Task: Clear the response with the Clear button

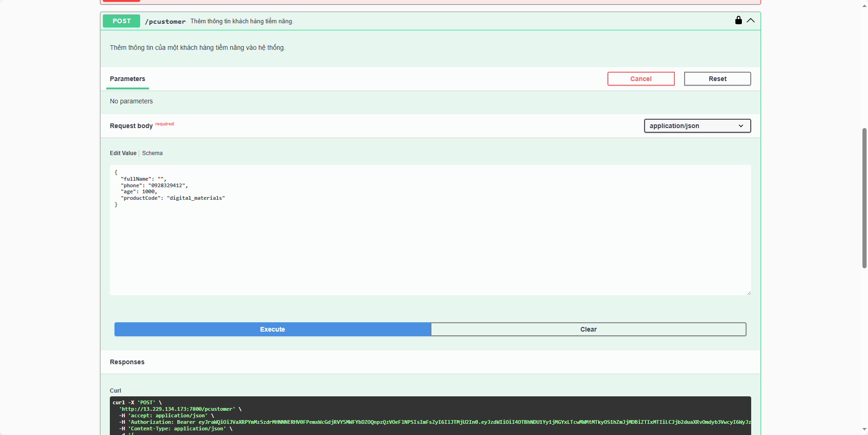Action: pyautogui.click(x=588, y=329)
